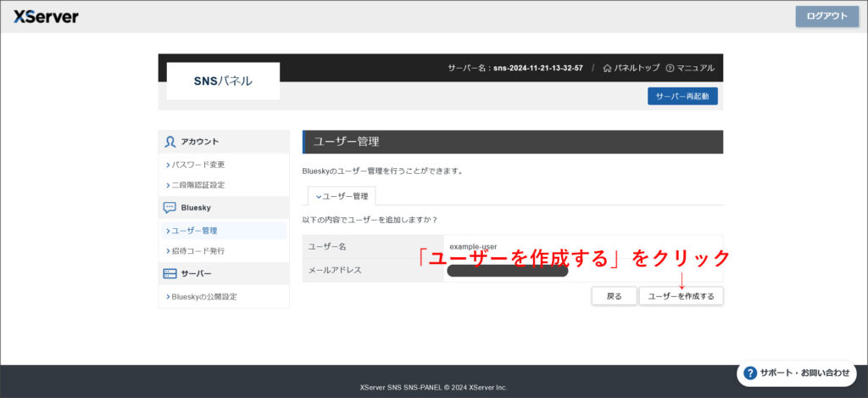Viewport: 868px width, 398px height.
Task: Click the SNSパネル title logo
Action: [x=223, y=81]
